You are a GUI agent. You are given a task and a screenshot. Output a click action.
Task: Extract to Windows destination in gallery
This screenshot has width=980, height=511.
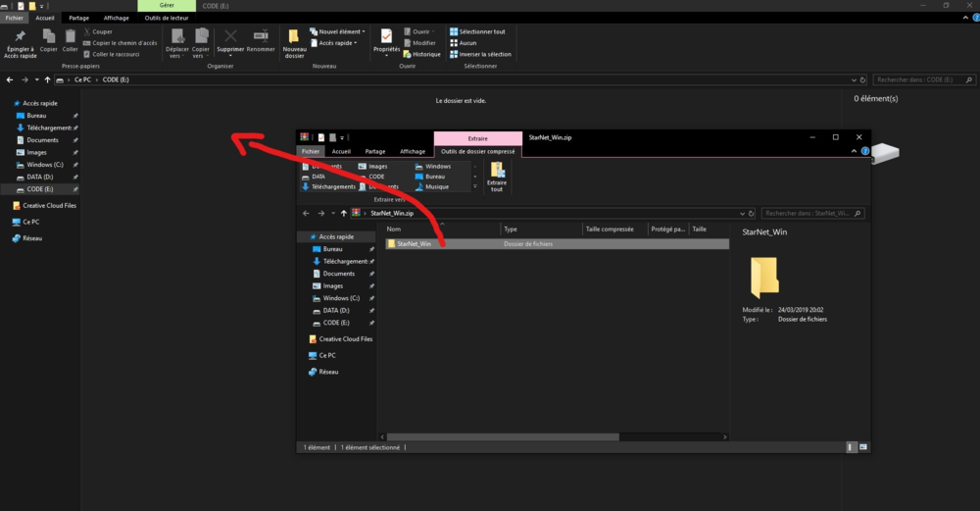coord(433,167)
